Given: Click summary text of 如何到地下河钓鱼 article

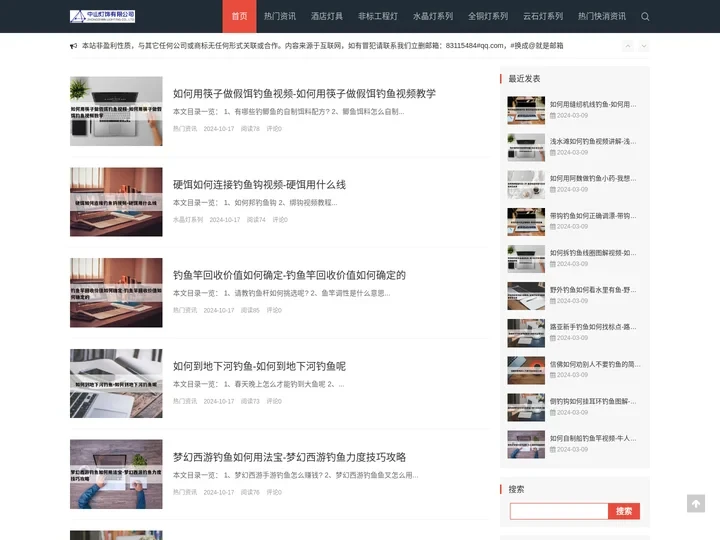Looking at the screenshot, I should click(259, 384).
